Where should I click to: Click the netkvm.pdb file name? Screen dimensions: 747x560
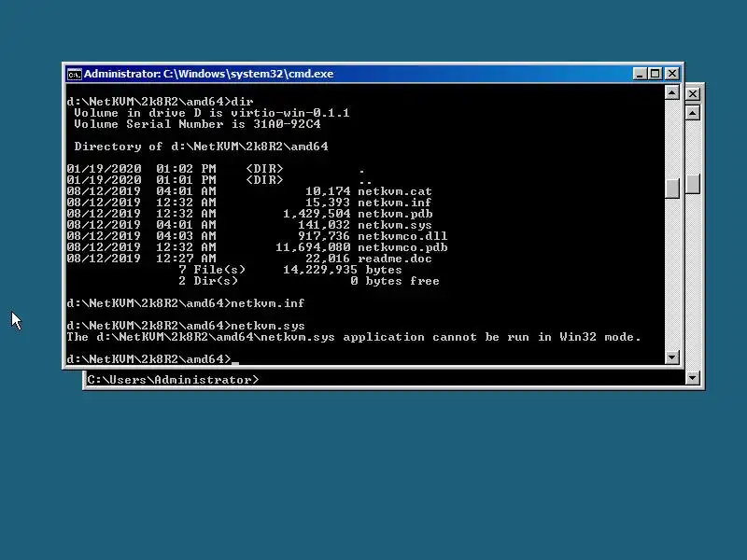395,214
